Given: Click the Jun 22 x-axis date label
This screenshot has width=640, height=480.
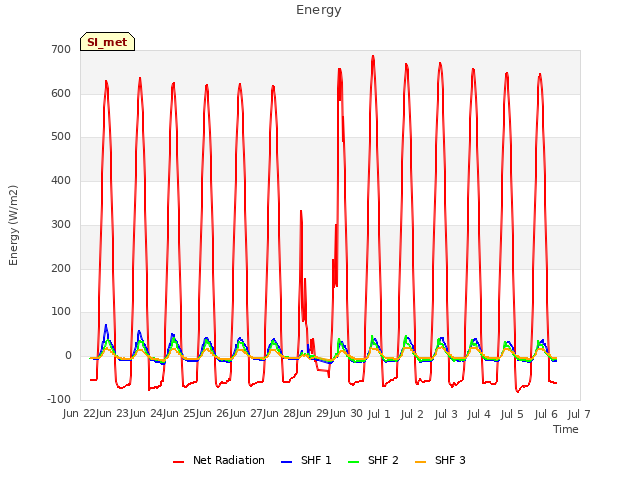Looking at the screenshot, I should click(x=79, y=414).
